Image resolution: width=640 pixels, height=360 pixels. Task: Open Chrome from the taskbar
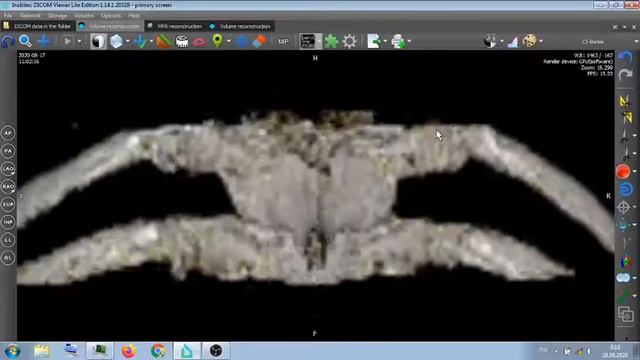[158, 351]
